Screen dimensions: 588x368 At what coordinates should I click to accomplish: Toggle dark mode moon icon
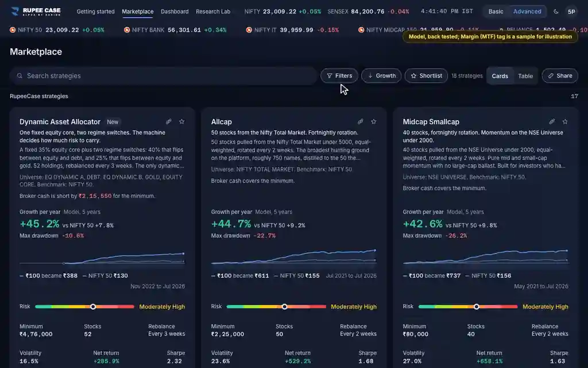(556, 11)
